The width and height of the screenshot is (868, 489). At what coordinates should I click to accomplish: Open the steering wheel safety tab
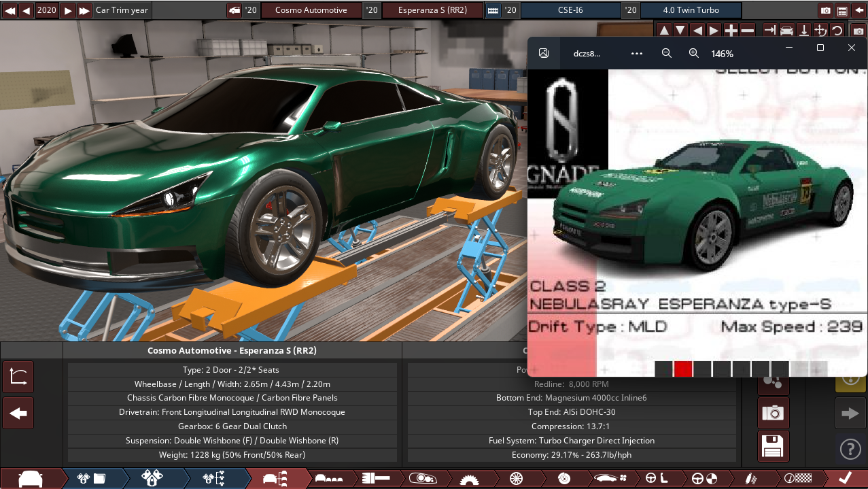(704, 478)
